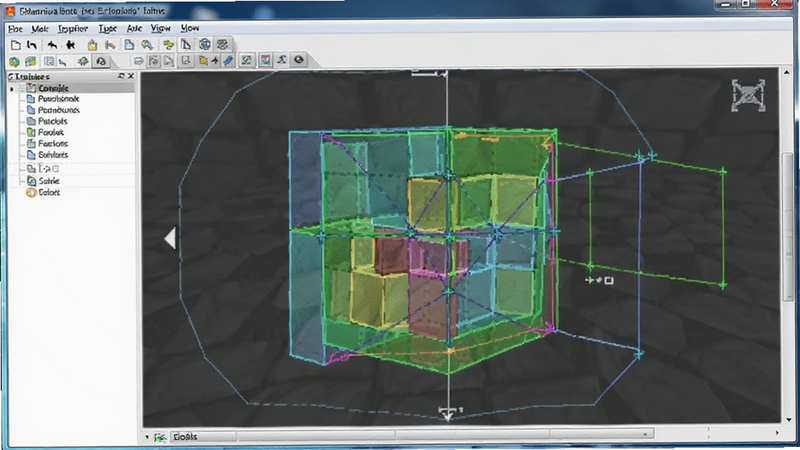
Task: Click the blue document page icon in the top toolbar
Action: (x=129, y=45)
